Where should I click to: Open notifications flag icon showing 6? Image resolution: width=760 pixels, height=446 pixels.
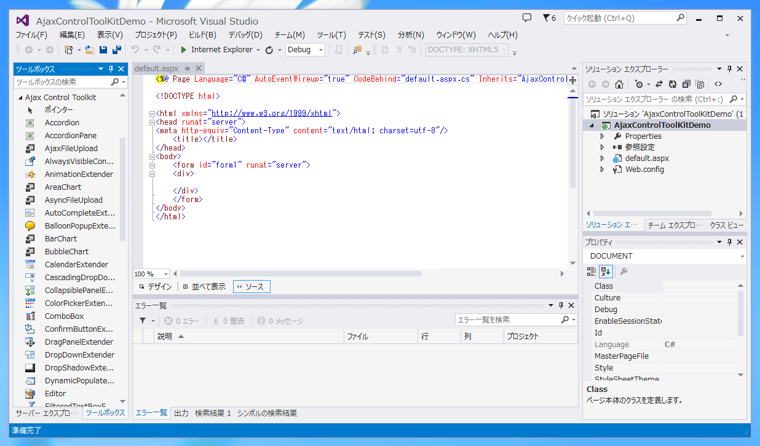point(549,18)
